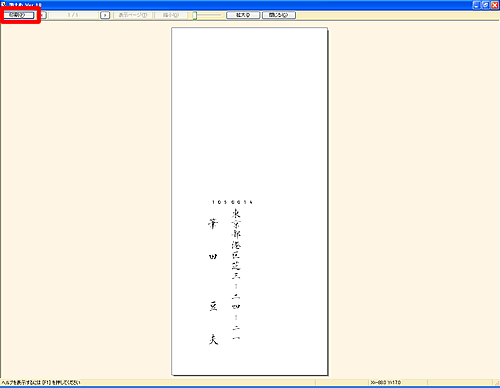
Task: Go to the next page arrow
Action: 105,15
